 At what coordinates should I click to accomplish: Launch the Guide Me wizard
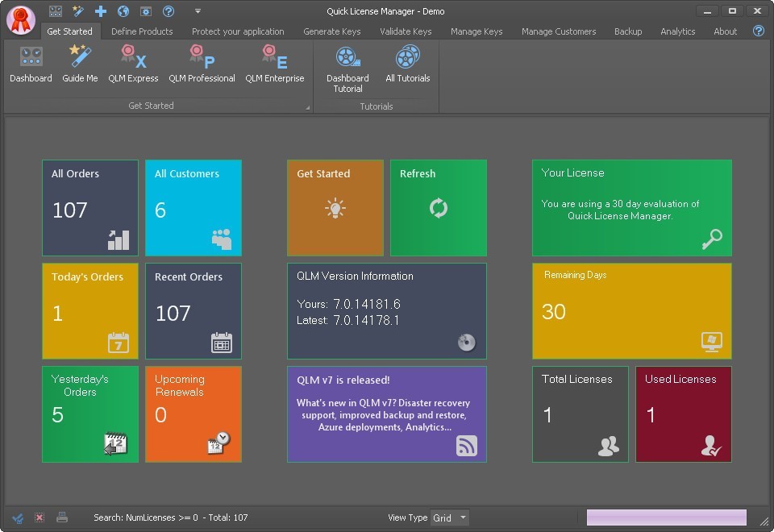click(x=80, y=64)
